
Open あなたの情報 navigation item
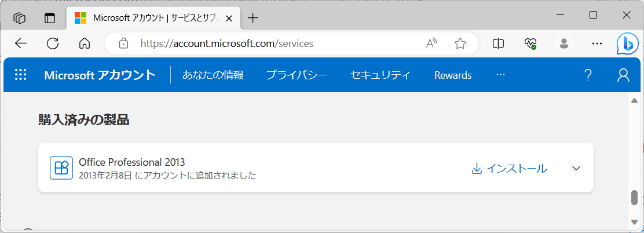213,75
